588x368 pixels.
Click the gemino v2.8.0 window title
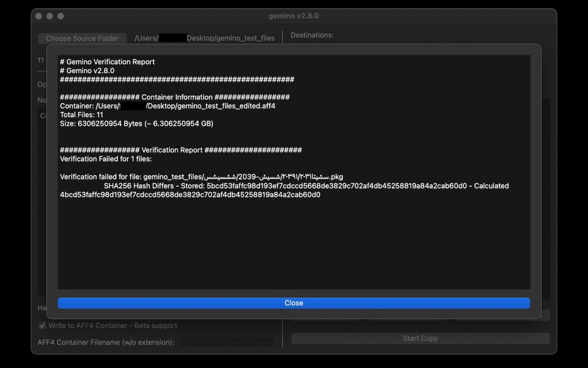point(293,15)
